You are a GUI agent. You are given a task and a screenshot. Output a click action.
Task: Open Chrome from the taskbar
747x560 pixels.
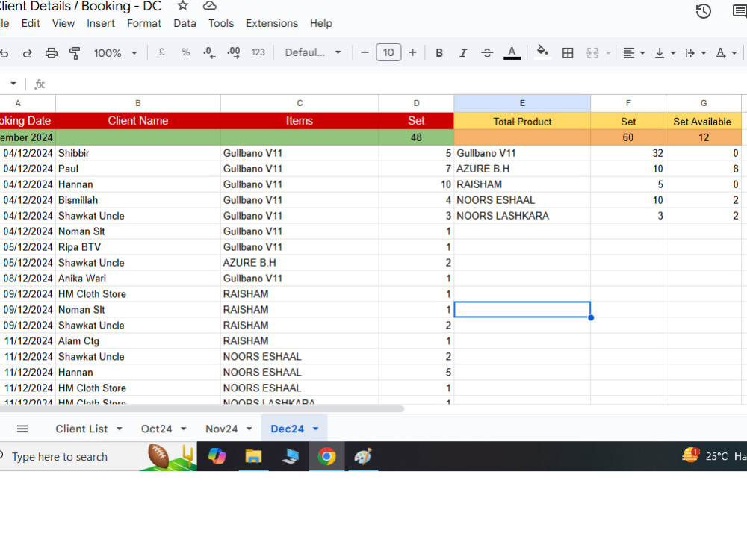click(327, 456)
